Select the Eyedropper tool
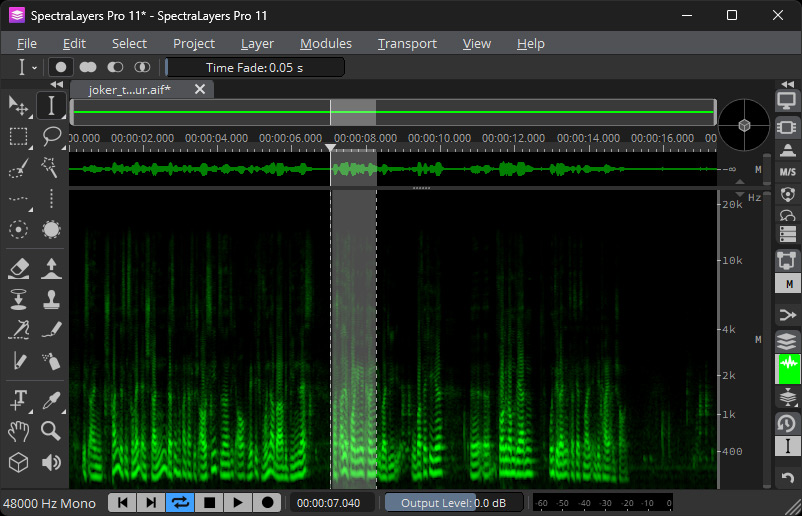 51,400
